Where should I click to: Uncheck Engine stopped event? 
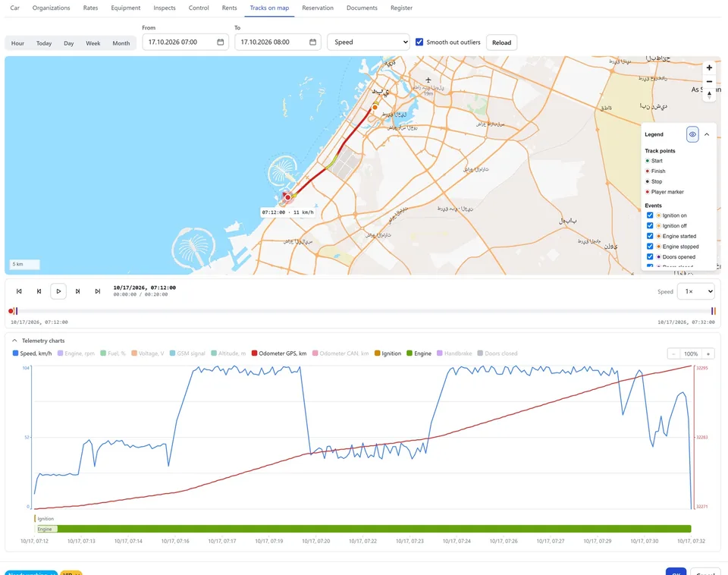pos(650,247)
